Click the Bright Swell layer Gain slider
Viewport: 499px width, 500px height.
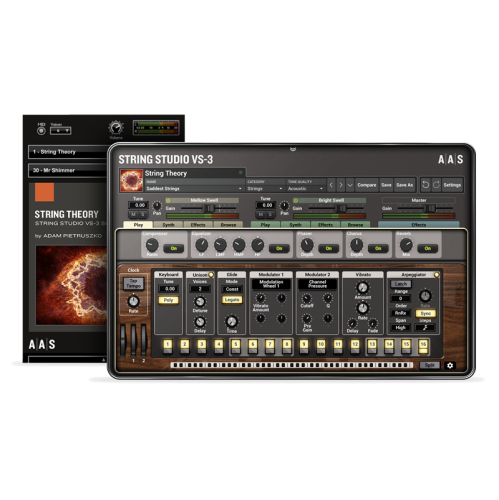[x=336, y=208]
